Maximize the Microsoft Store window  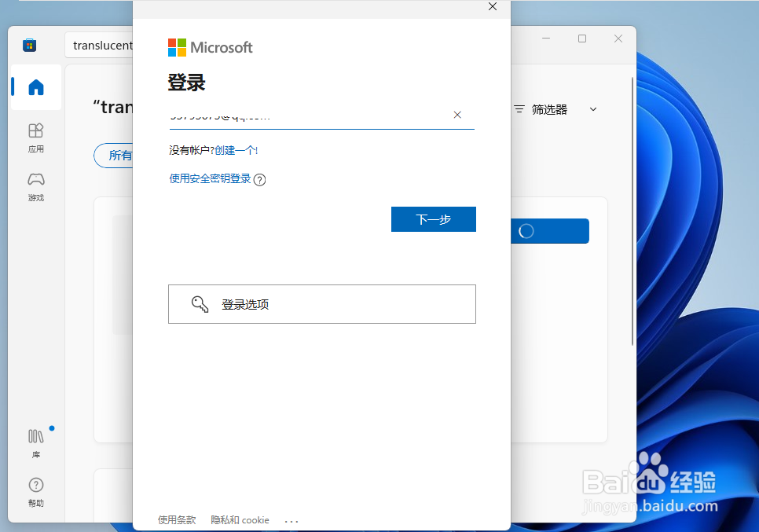(x=582, y=39)
